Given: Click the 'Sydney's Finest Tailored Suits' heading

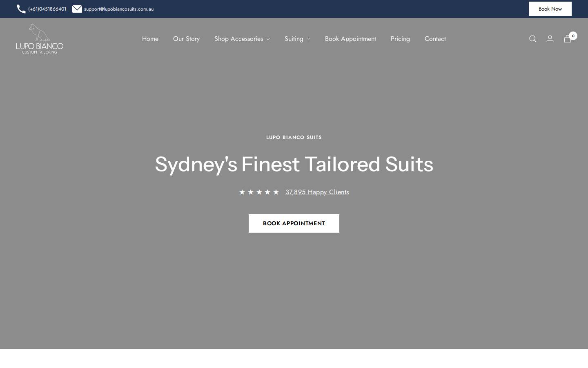Looking at the screenshot, I should point(294,164).
